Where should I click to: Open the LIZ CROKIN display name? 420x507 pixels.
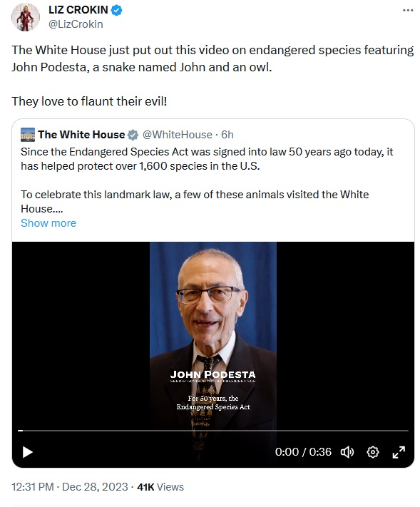click(78, 10)
